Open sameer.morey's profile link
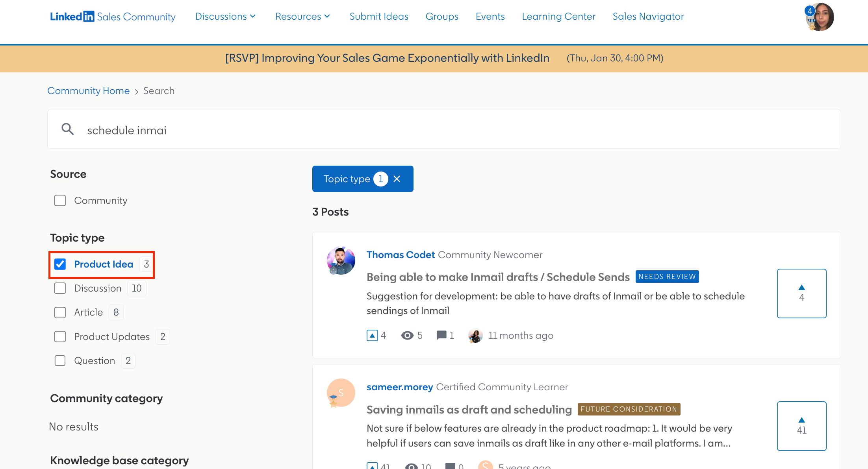 tap(400, 387)
